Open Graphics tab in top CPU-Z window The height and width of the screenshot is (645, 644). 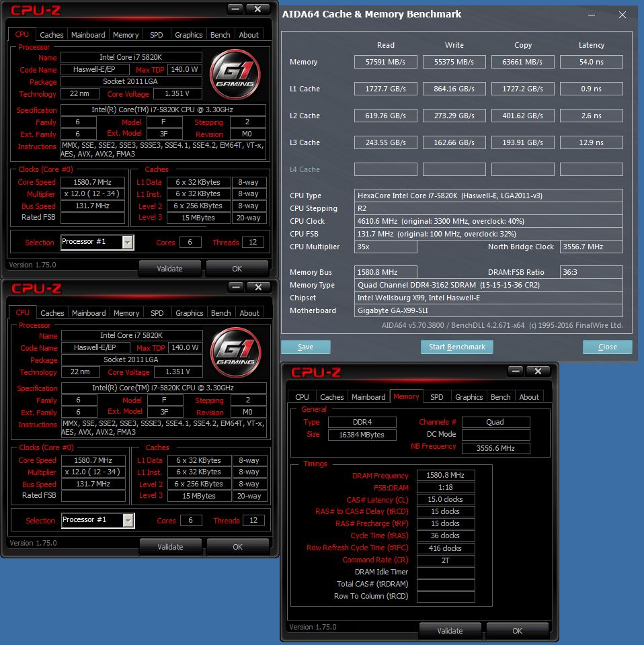(x=188, y=35)
